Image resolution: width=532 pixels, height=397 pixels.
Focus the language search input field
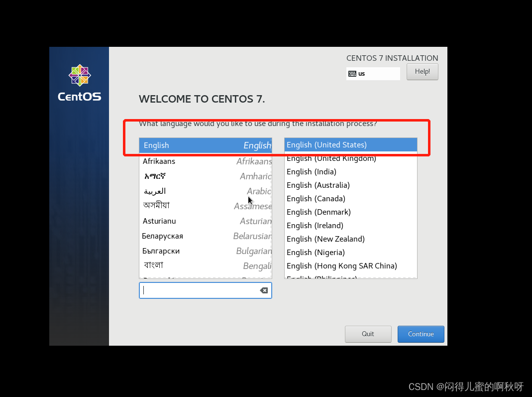coord(205,290)
